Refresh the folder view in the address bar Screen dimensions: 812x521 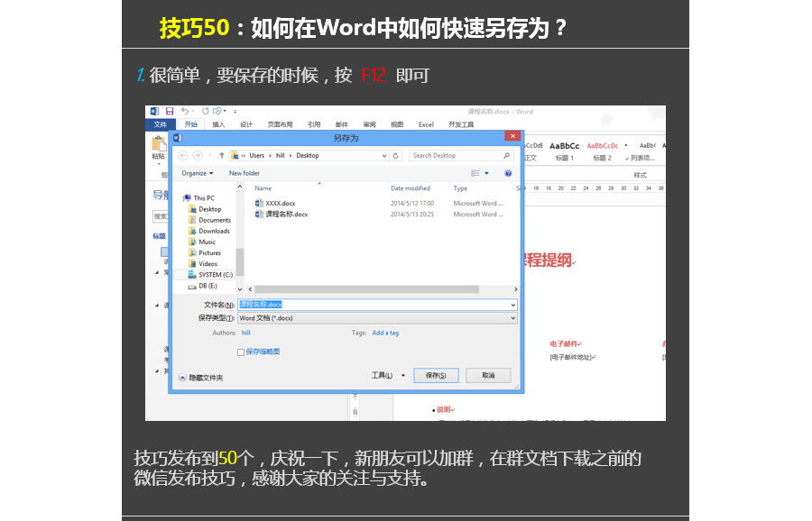pos(396,155)
